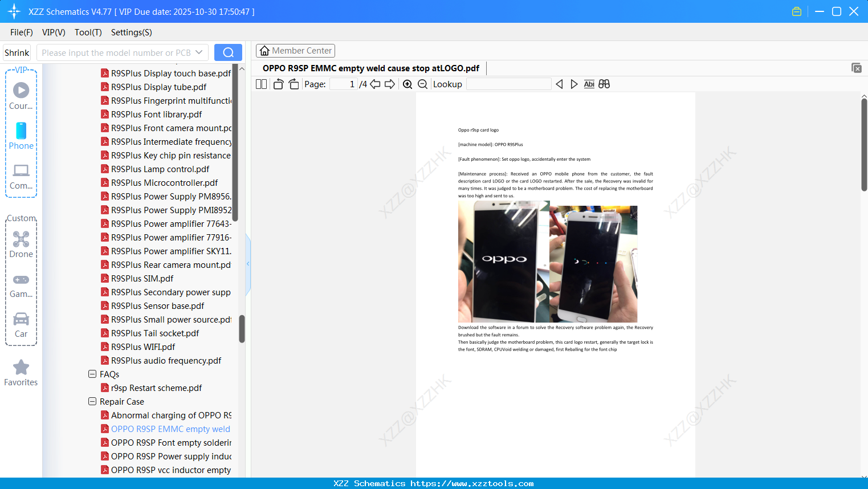This screenshot has width=868, height=489.
Task: Open R9SPlus Display touch base.pdf
Action: pyautogui.click(x=171, y=73)
